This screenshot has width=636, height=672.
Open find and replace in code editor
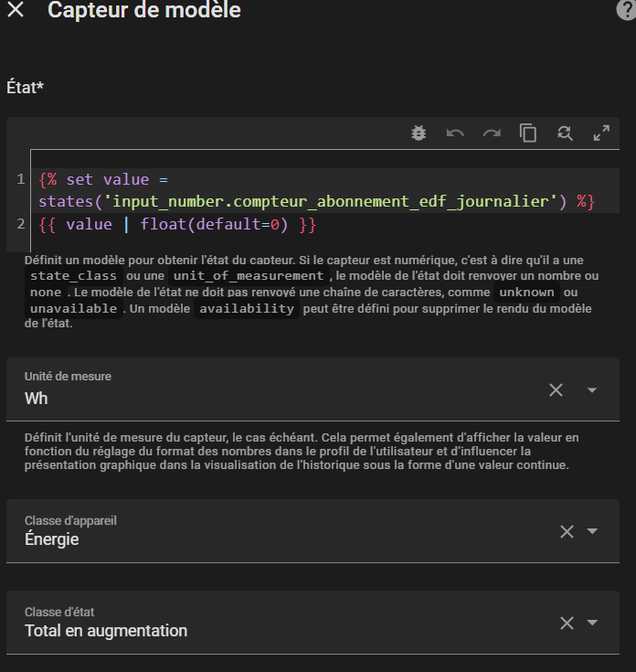point(565,133)
